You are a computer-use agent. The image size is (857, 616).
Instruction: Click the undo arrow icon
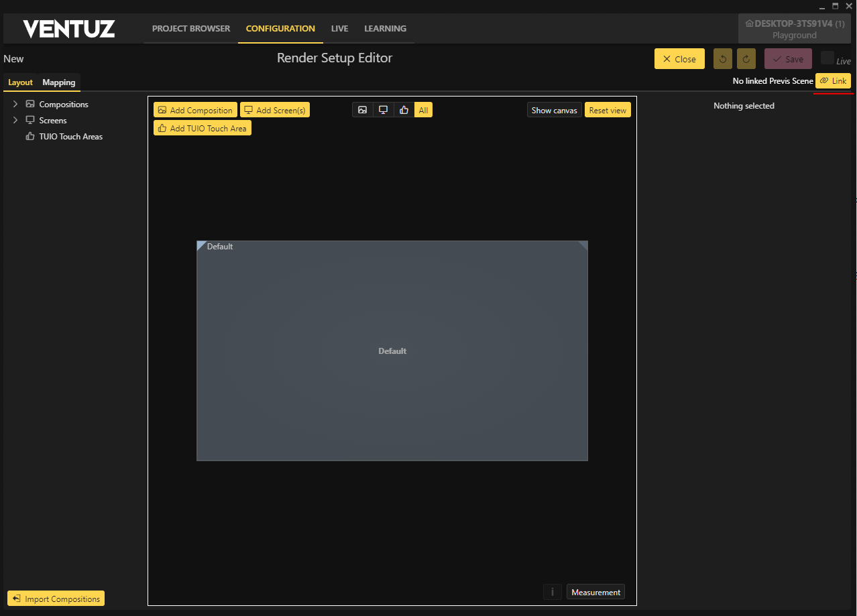tap(722, 59)
